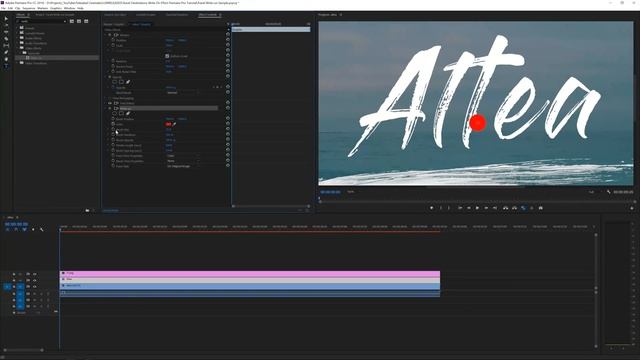Open the Paint Style dropdown
Viewport: 640px width, 360px height.
[x=182, y=167]
